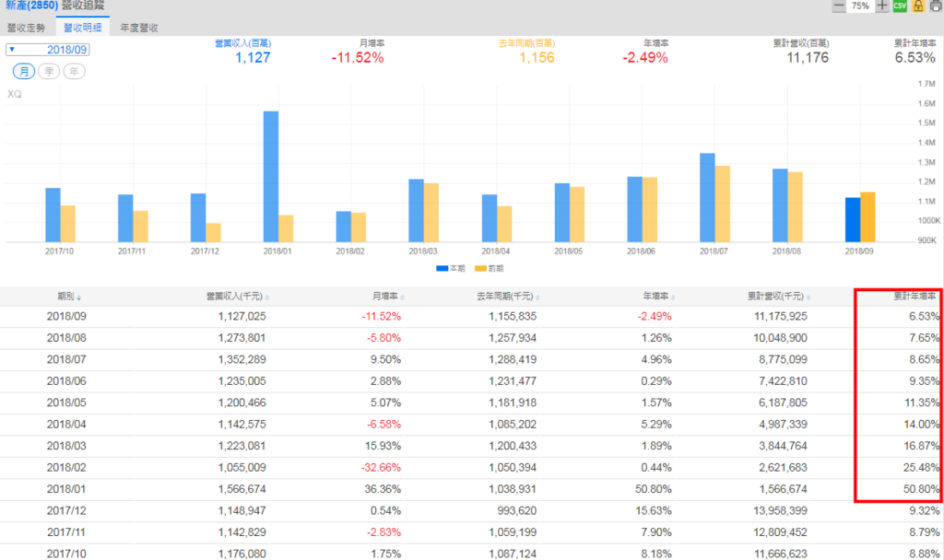
Task: Click the orange 2018/07 bar in chart
Action: (x=723, y=204)
